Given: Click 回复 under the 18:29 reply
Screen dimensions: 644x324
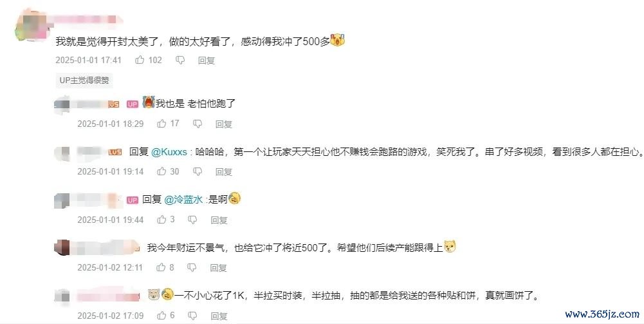Looking at the screenshot, I should [224, 124].
